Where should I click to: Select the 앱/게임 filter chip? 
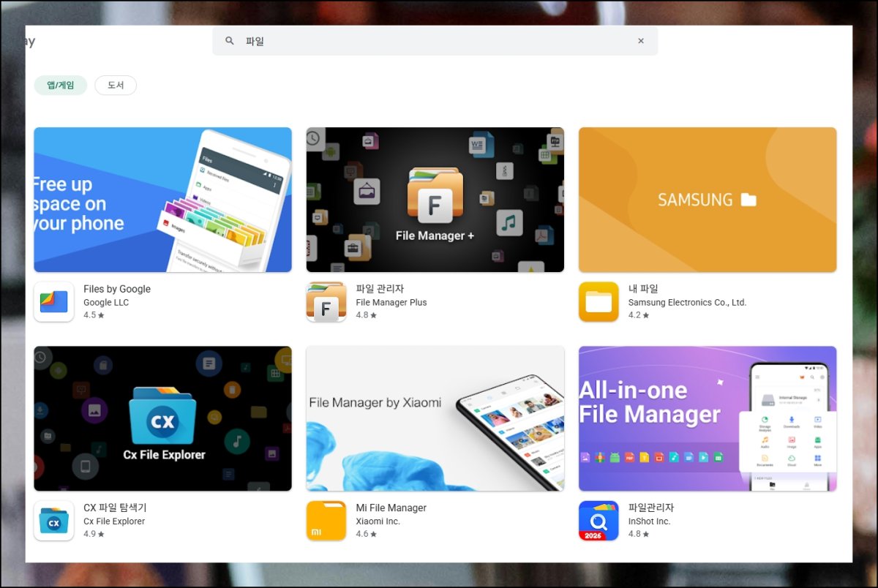[61, 86]
